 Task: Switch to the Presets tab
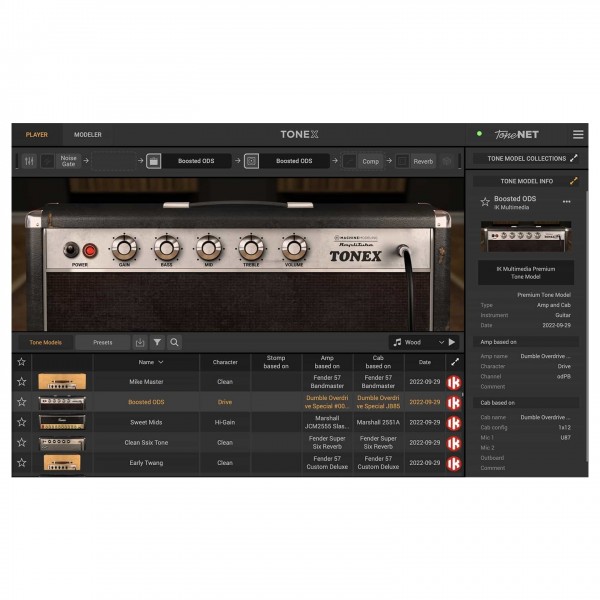tap(103, 342)
